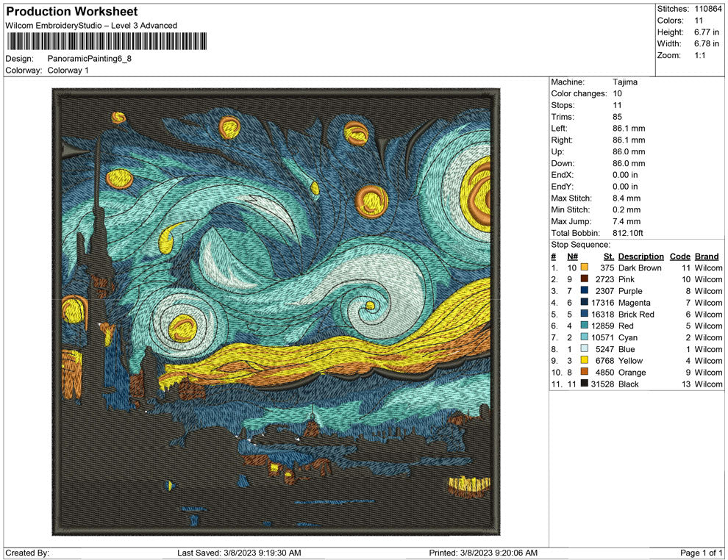Screen dimensions: 728x560
Task: Click the 'Code' column header
Action: [x=680, y=256]
